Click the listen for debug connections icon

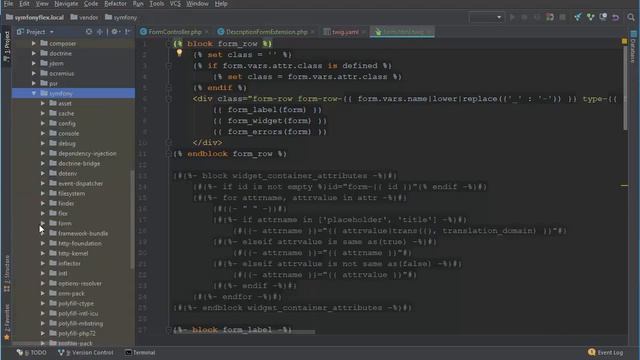point(550,17)
